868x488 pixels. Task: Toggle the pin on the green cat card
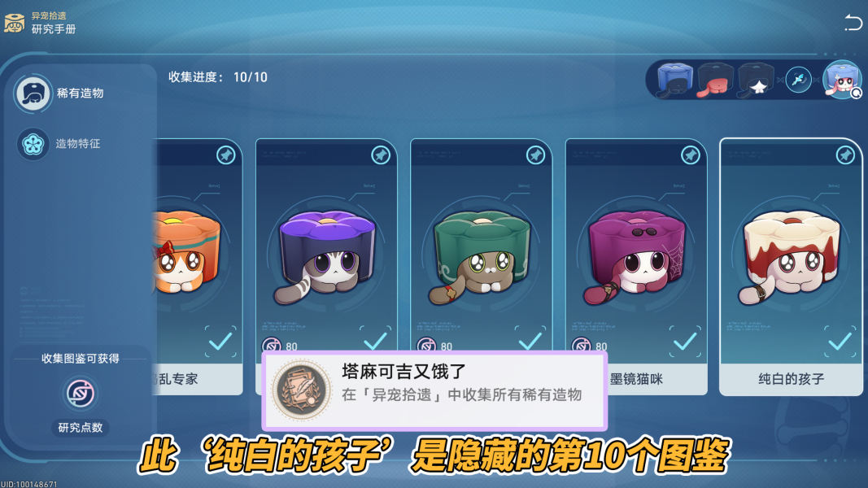point(535,155)
